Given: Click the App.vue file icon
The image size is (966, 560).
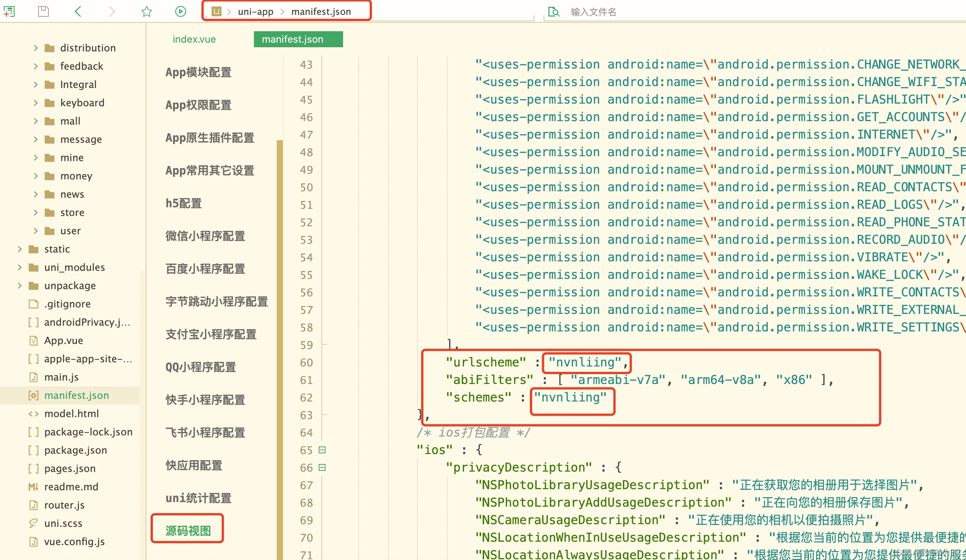Looking at the screenshot, I should 33,341.
